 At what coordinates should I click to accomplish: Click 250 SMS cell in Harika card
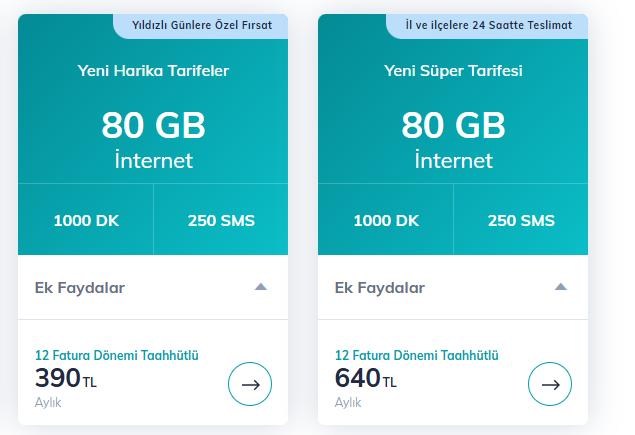pyautogui.click(x=221, y=220)
